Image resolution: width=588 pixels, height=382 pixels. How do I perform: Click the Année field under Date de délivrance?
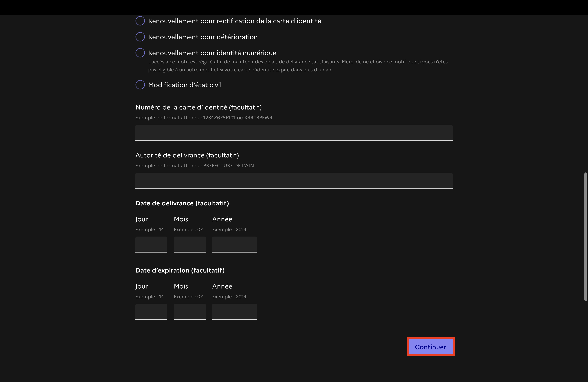pos(234,244)
